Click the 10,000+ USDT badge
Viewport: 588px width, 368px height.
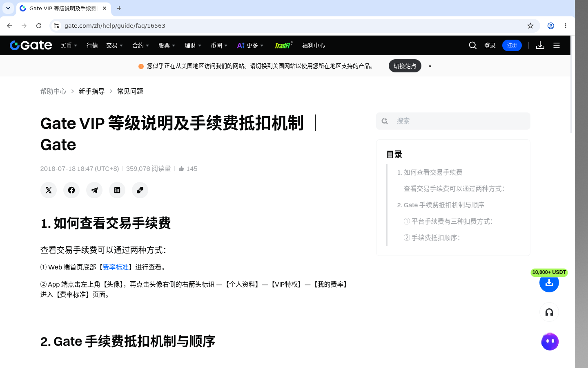pos(549,272)
